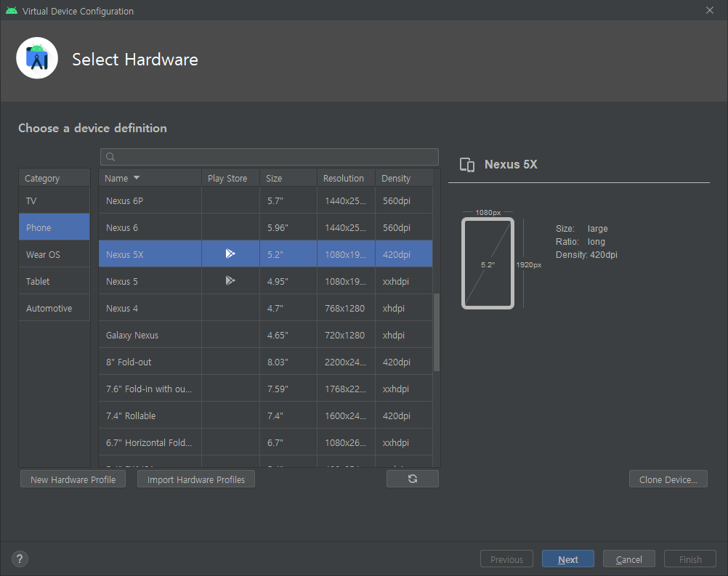Click the 720x1280 resolution cell
This screenshot has width=728, height=576.
coord(347,335)
